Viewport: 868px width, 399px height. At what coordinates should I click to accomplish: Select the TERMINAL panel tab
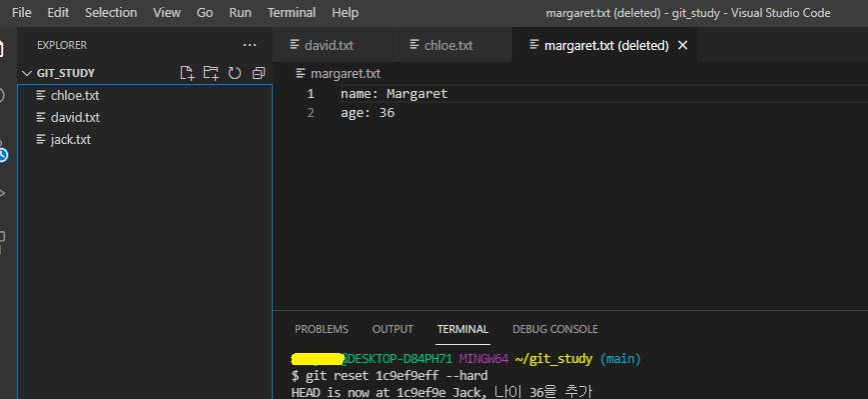click(x=462, y=329)
